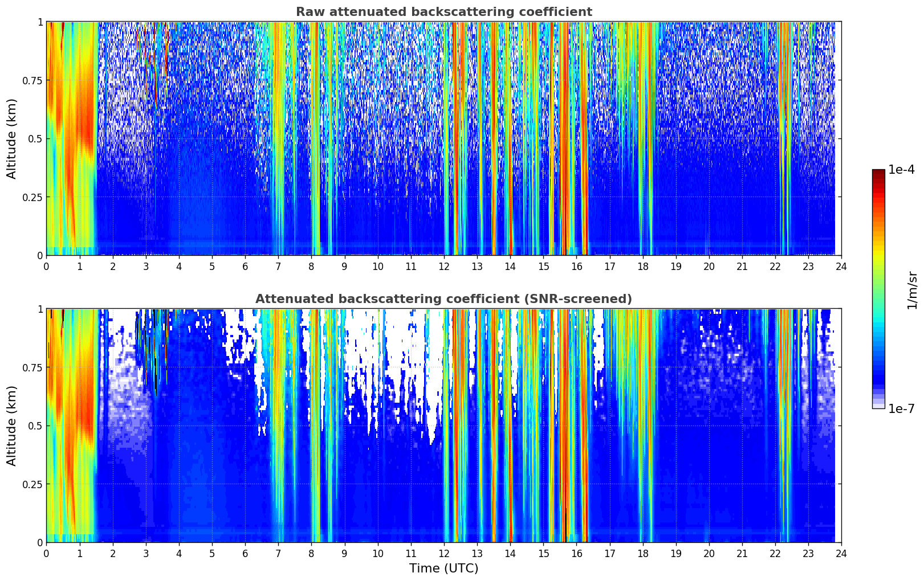Click the hour "12" tick under raw plot

coord(444,266)
